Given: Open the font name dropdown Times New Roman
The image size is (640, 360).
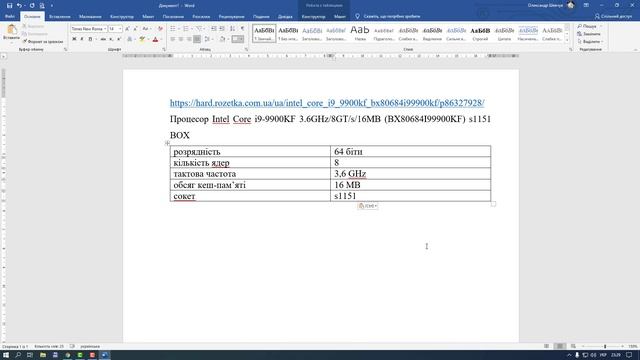Looking at the screenshot, I should pyautogui.click(x=105, y=29).
